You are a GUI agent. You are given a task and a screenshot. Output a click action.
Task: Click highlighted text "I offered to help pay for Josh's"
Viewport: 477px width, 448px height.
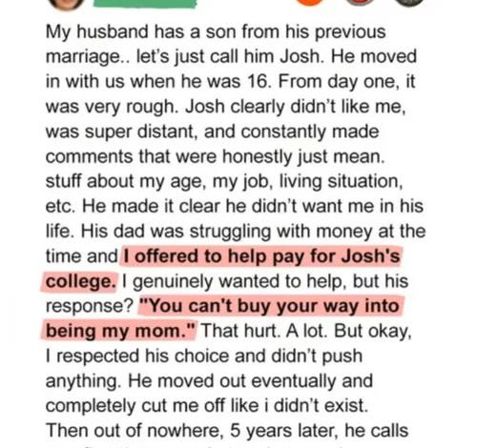tap(261, 256)
